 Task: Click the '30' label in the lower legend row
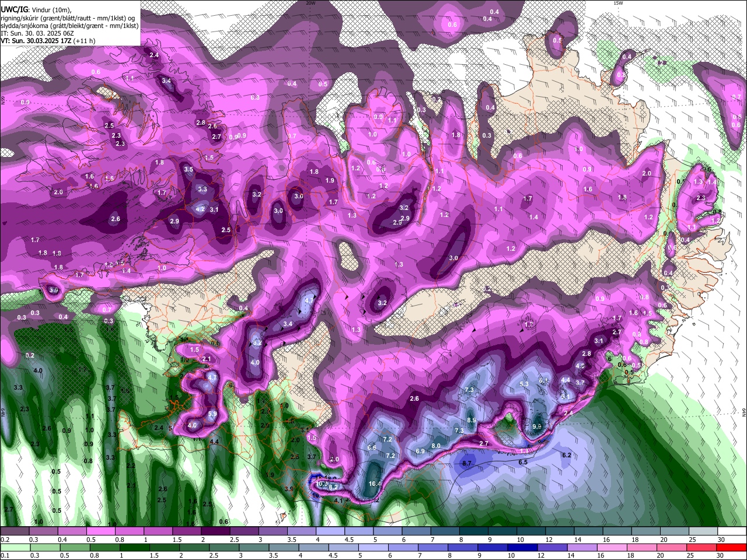pyautogui.click(x=721, y=555)
